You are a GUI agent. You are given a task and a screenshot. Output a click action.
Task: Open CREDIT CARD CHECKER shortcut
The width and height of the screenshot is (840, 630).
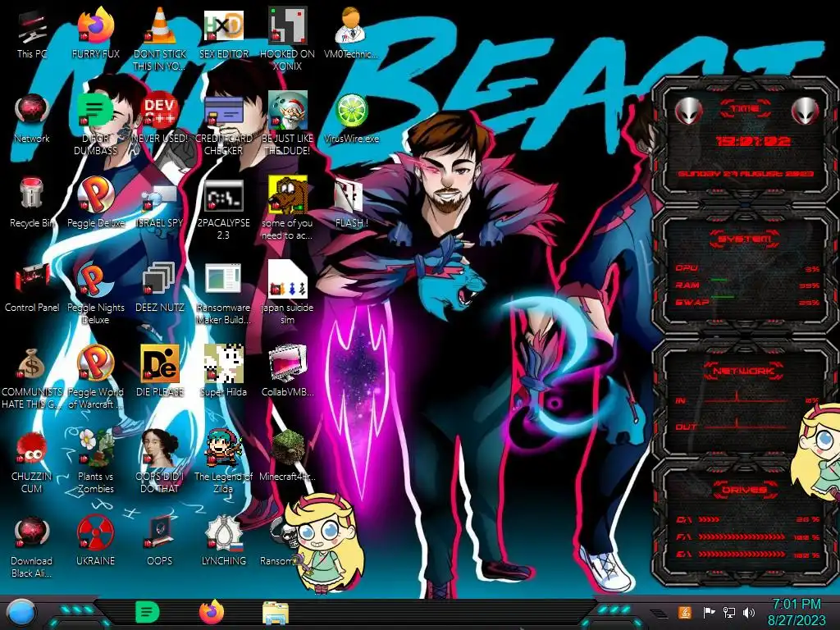223,125
